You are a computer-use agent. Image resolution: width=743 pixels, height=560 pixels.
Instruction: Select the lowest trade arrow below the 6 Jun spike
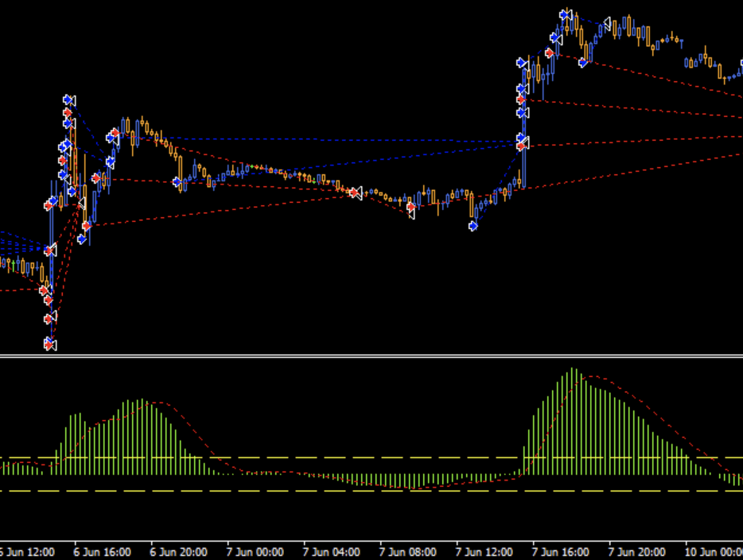pyautogui.click(x=49, y=344)
